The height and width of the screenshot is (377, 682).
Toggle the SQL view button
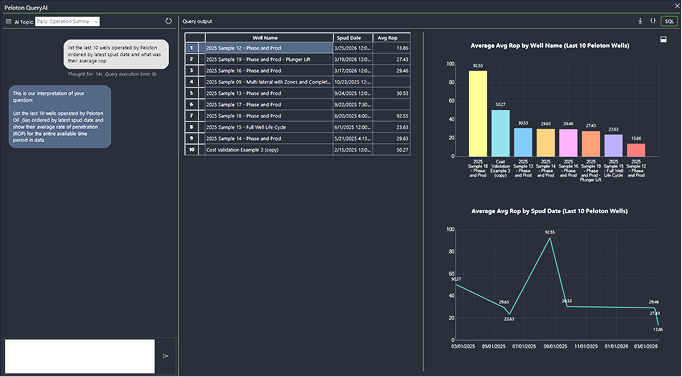click(669, 21)
